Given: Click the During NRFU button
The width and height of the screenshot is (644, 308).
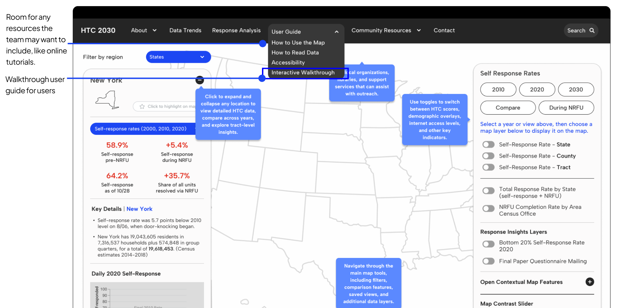Looking at the screenshot, I should (x=566, y=108).
